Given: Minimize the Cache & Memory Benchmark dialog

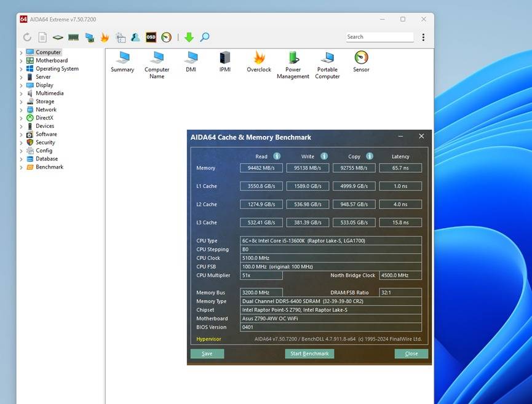Looking at the screenshot, I should coord(401,137).
